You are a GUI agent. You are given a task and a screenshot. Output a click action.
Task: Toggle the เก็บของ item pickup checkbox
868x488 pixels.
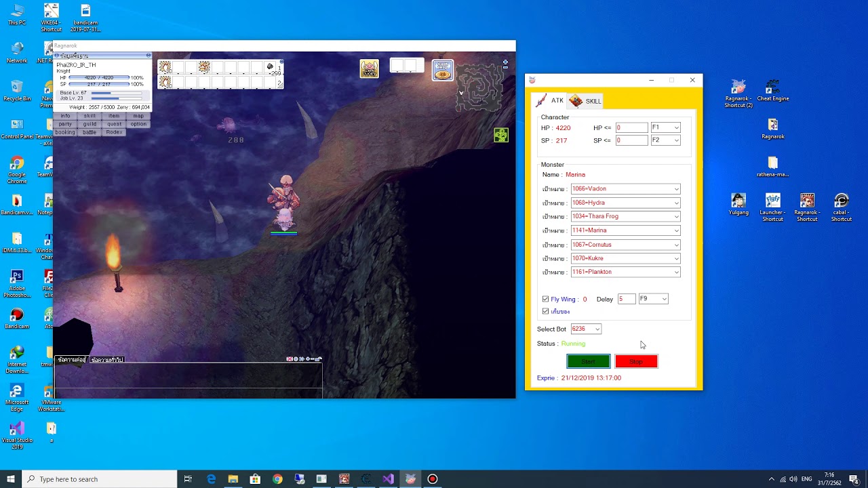tap(545, 311)
